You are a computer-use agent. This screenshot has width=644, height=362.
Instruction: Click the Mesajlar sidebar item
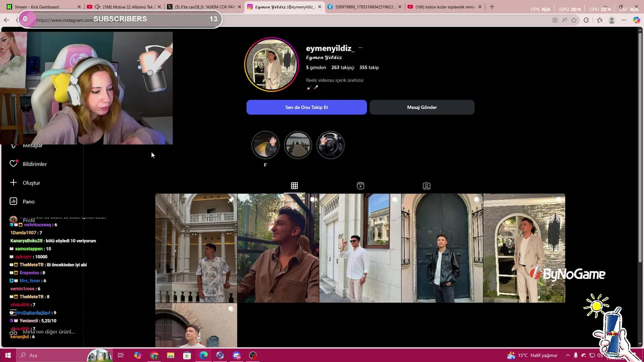[33, 146]
